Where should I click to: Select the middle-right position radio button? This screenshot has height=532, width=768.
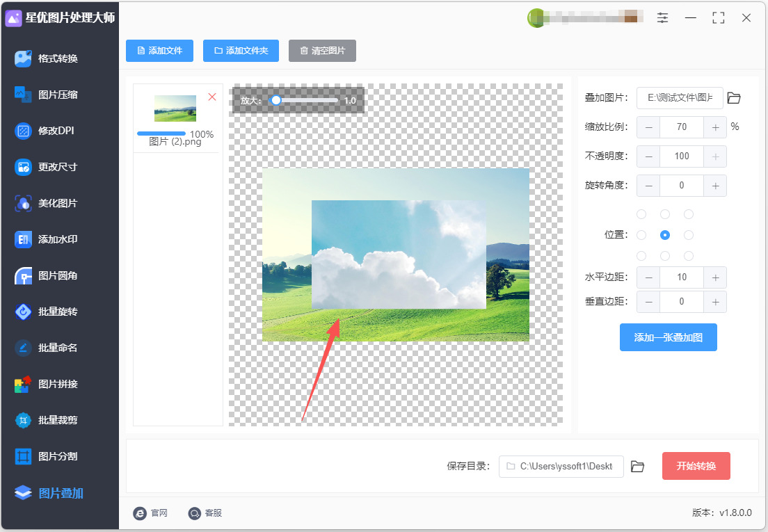click(x=689, y=235)
